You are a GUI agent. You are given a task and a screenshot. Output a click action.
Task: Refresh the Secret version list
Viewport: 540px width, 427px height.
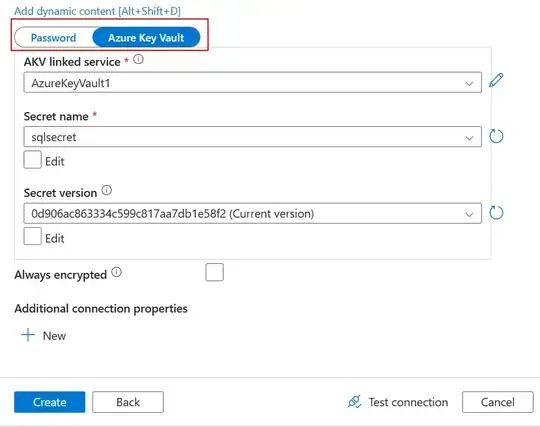click(x=496, y=213)
